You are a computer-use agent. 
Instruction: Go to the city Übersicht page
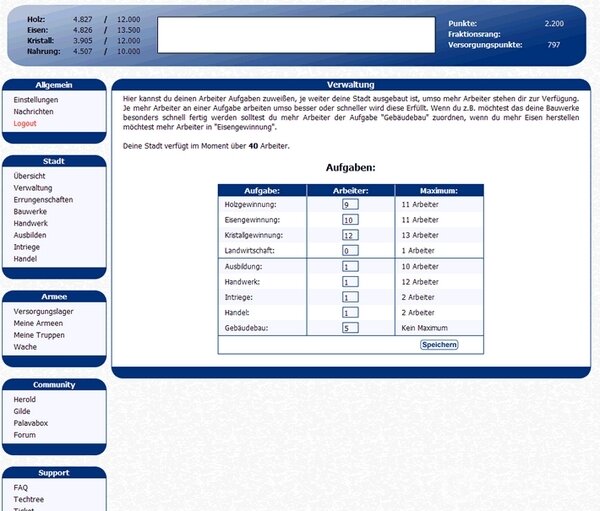(x=30, y=176)
